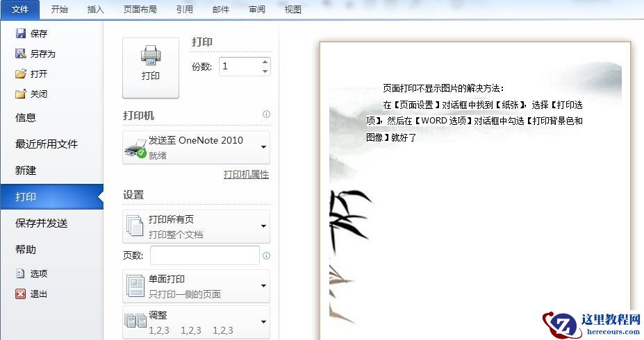644x340 pixels.
Task: Click the page range (页数) input box
Action: 205,255
